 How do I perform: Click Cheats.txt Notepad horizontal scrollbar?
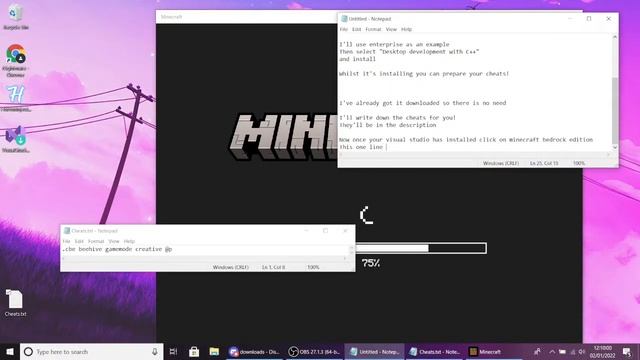[204, 258]
